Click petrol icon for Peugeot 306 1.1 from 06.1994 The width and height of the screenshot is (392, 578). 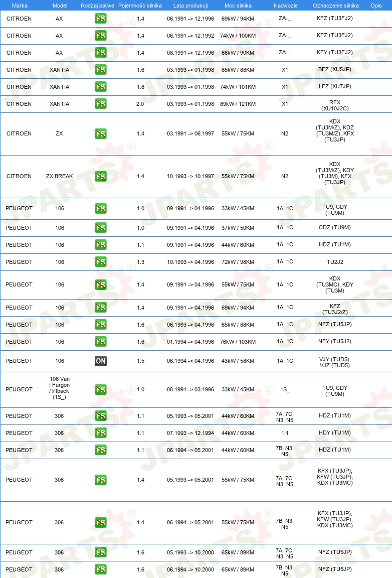[101, 450]
